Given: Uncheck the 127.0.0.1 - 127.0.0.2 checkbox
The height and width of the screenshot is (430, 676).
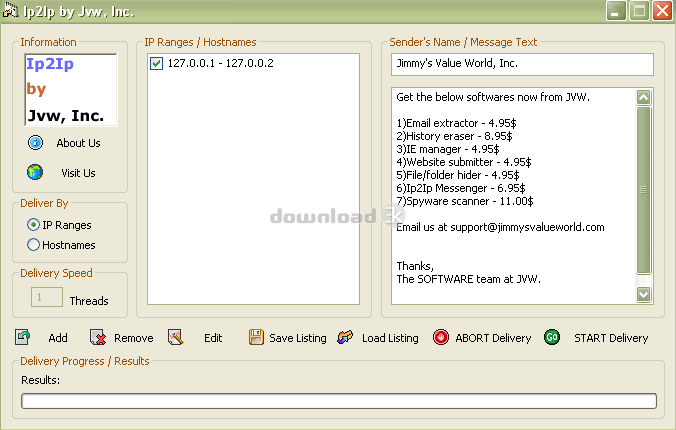Looking at the screenshot, I should click(x=156, y=63).
